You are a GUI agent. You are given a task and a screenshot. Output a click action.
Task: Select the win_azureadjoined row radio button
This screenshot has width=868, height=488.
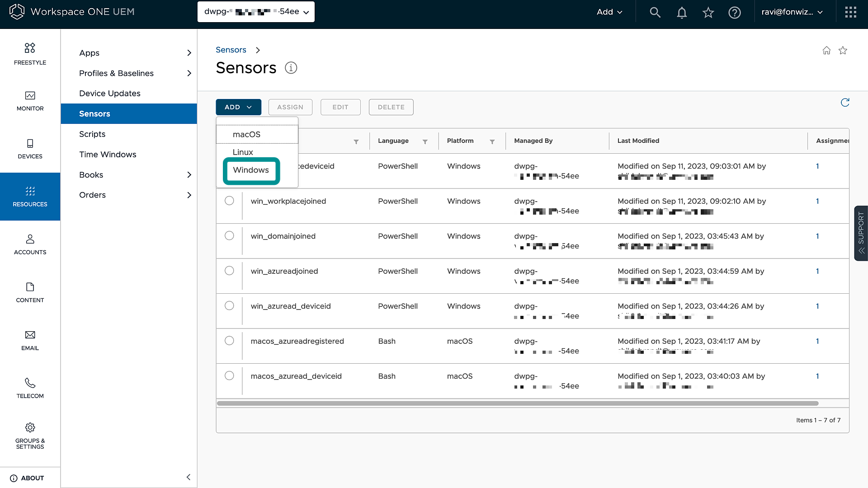tap(229, 271)
